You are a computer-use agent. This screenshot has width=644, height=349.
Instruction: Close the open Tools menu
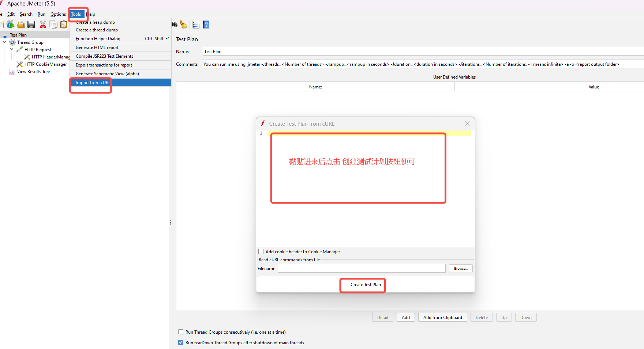76,14
